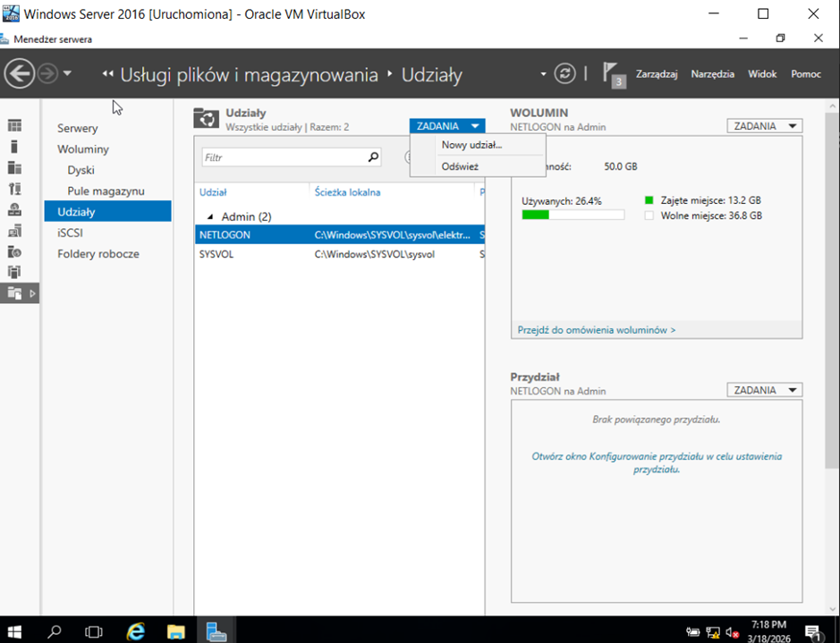Click the search magnifier in filter box

pos(373,157)
